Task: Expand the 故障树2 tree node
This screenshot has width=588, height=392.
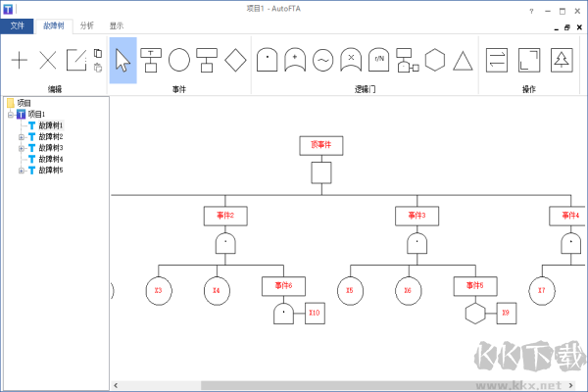Action: [x=22, y=137]
